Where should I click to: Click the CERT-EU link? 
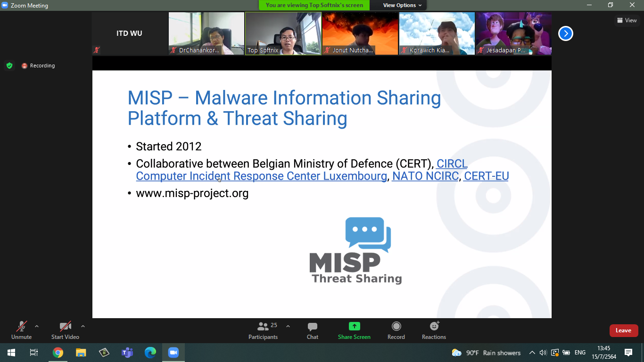486,176
